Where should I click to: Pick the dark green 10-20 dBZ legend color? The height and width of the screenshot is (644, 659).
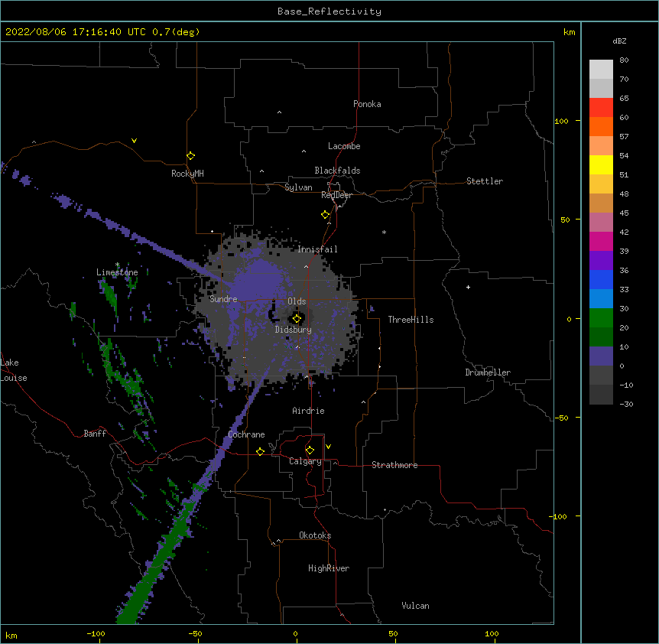coord(601,337)
